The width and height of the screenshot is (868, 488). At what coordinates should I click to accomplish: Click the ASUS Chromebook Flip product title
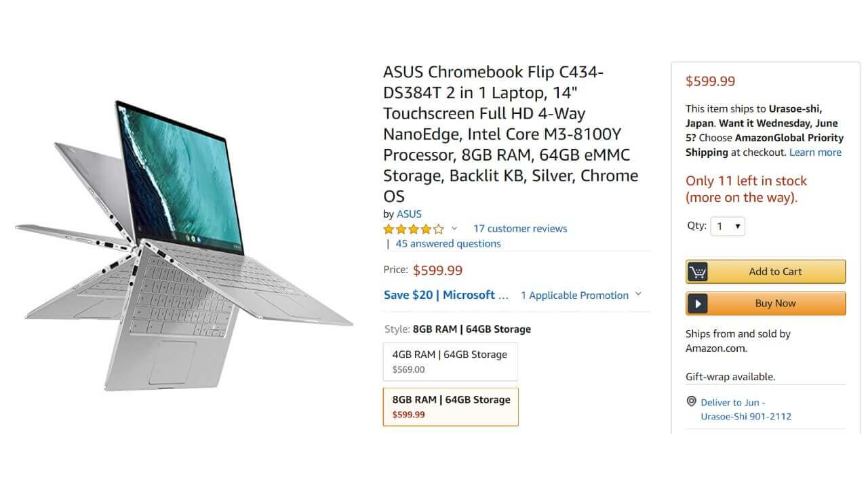pyautogui.click(x=511, y=134)
